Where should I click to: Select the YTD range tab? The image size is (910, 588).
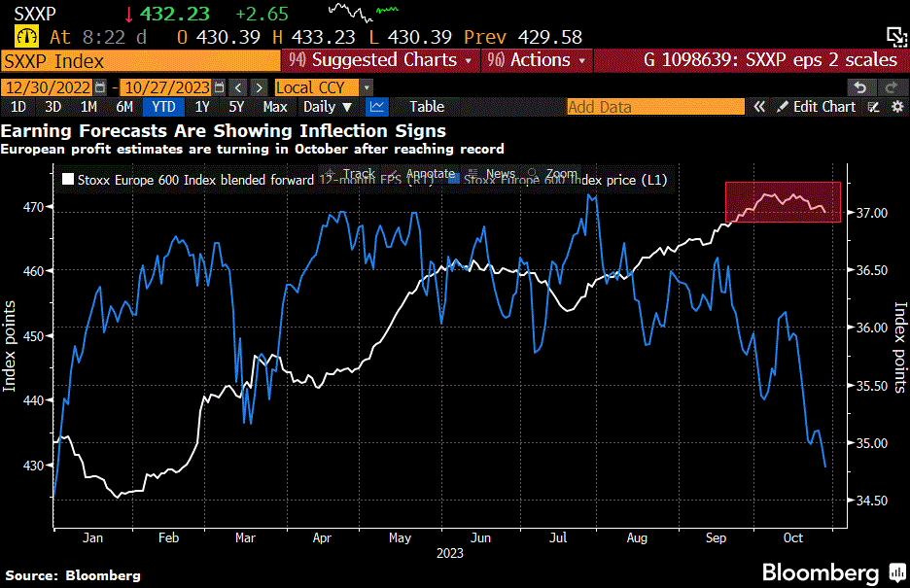point(163,107)
